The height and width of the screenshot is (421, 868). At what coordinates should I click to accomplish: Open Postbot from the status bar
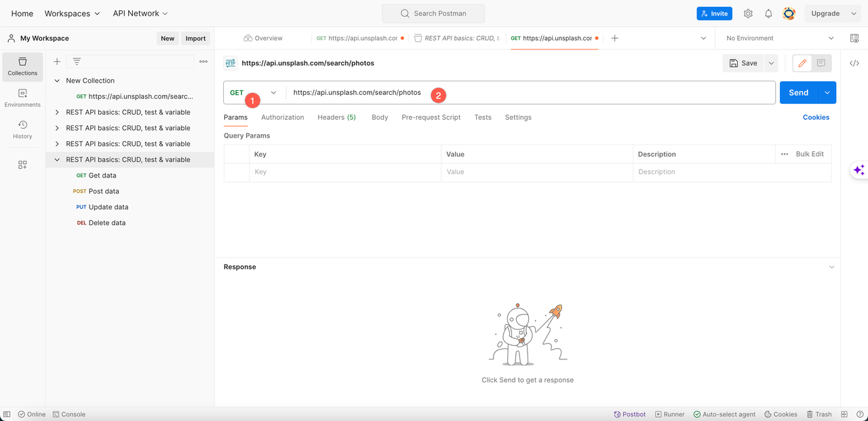click(629, 414)
